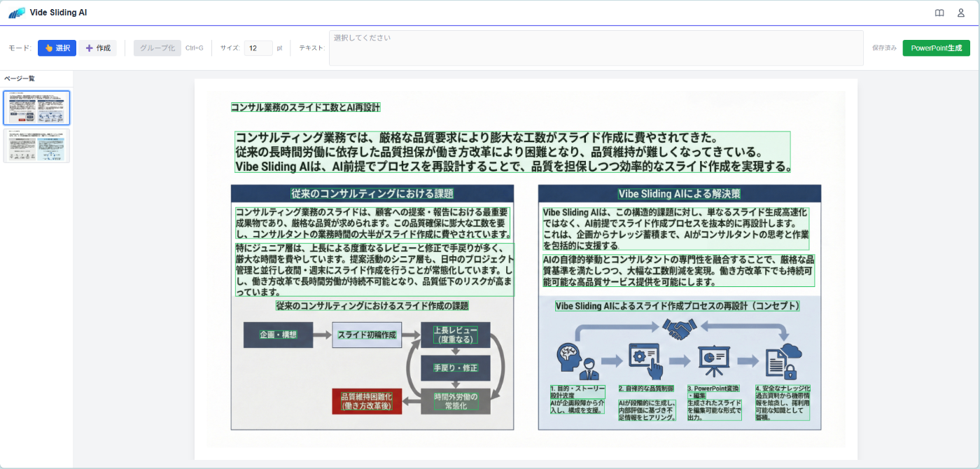
Task: Open the book/documentation icon in header
Action: (x=939, y=13)
